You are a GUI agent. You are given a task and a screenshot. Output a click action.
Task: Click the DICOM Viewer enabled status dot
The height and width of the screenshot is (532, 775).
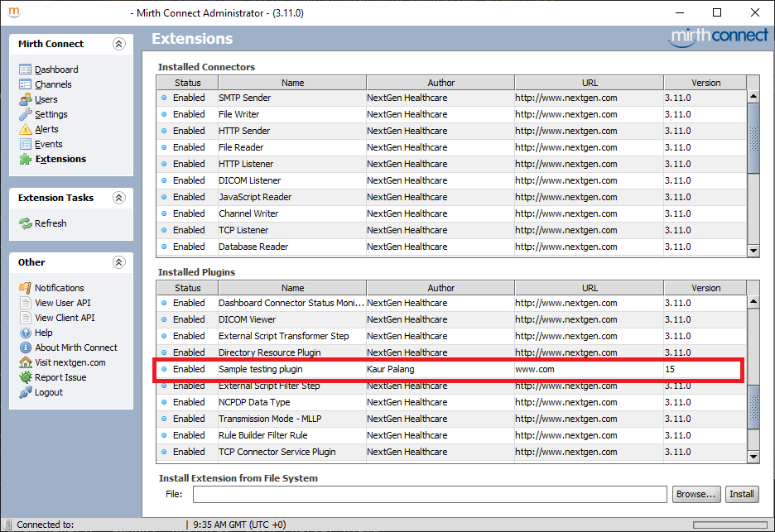point(164,319)
